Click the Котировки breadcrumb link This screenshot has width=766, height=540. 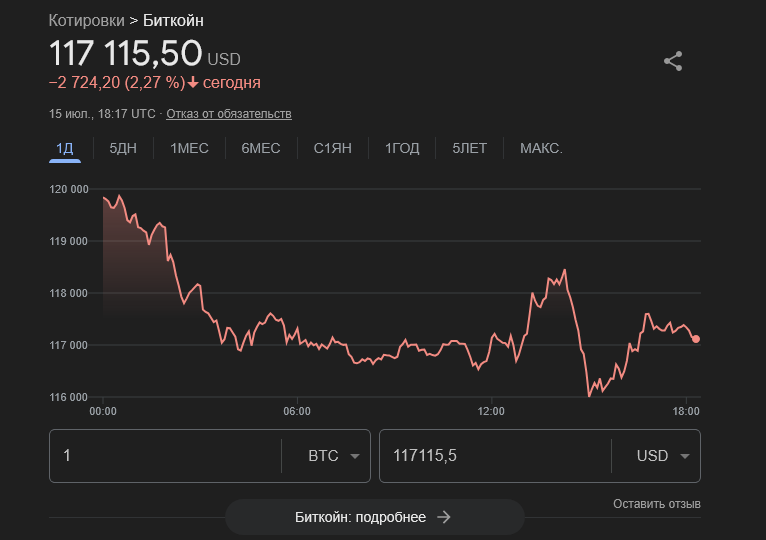tap(86, 21)
